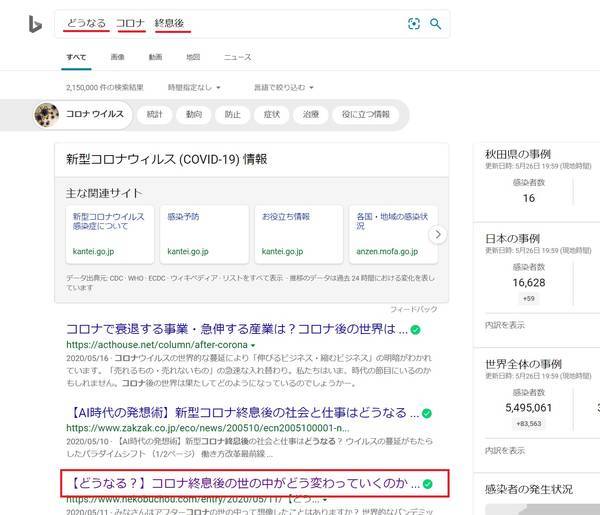The width and height of the screenshot is (600, 515).
Task: Click the +59 change badge
Action: click(x=529, y=298)
